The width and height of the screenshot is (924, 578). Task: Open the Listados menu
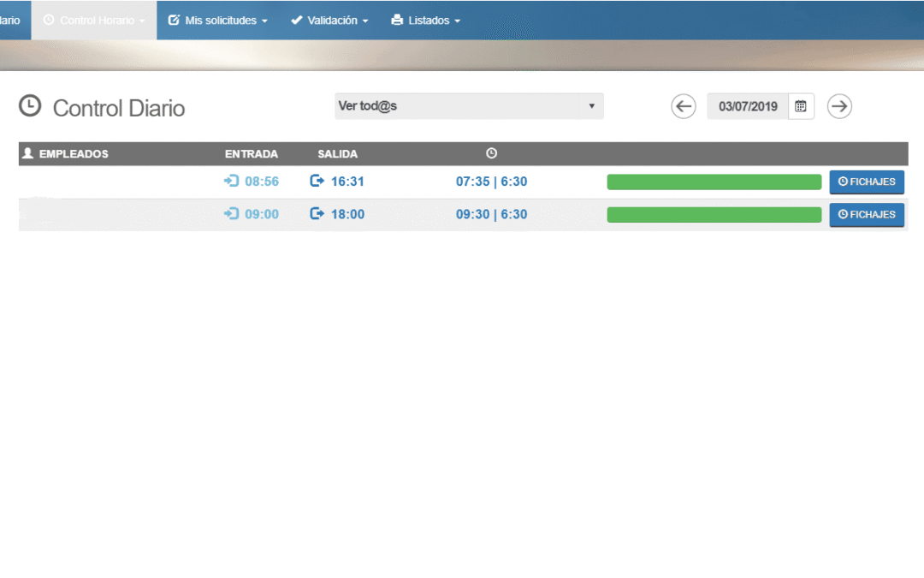pos(425,20)
